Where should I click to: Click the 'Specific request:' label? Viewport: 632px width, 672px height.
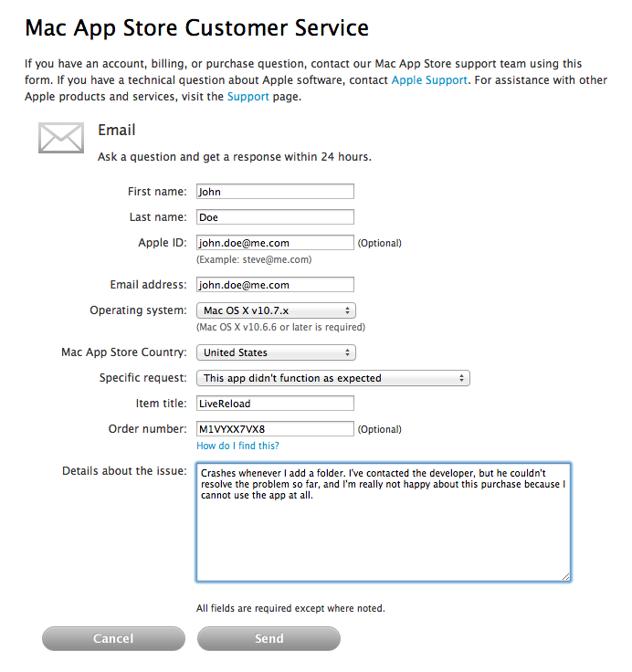[143, 378]
